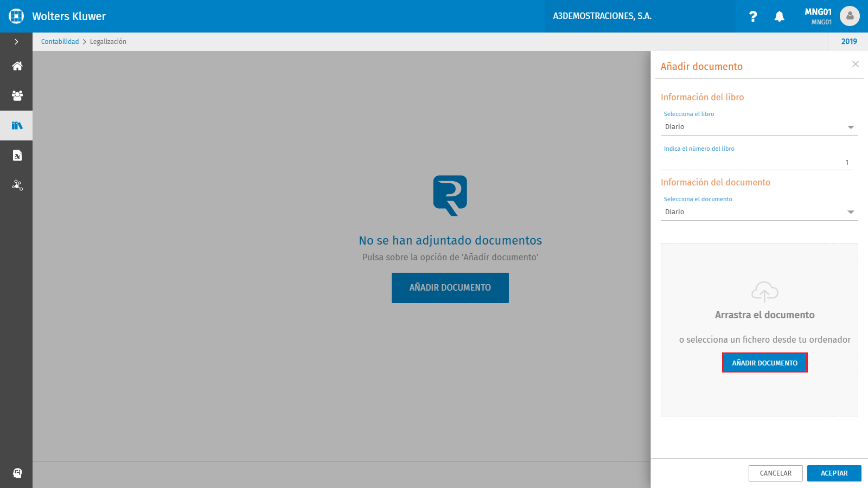Viewport: 868px width, 488px height.
Task: Open the document file icon in the sidebar
Action: pyautogui.click(x=17, y=156)
